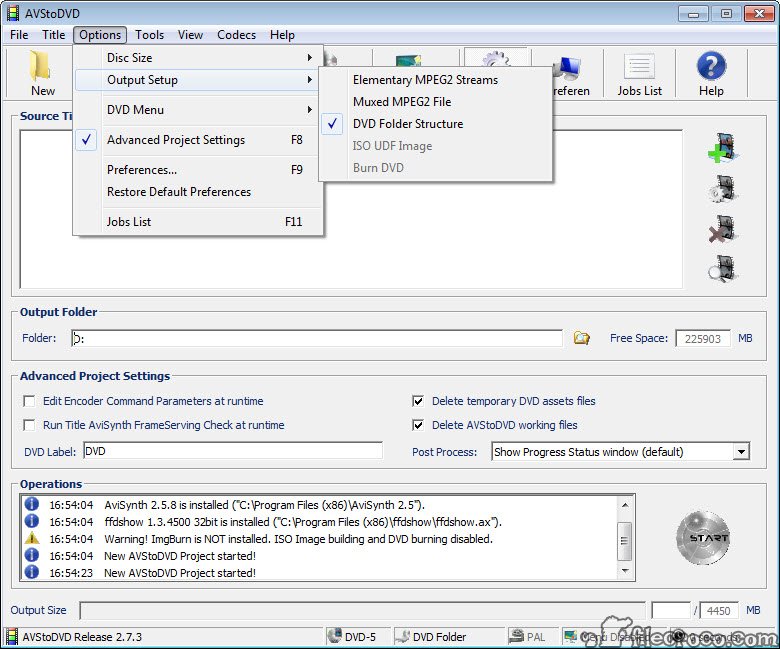Choose Preferences... from Options menu

197,170
